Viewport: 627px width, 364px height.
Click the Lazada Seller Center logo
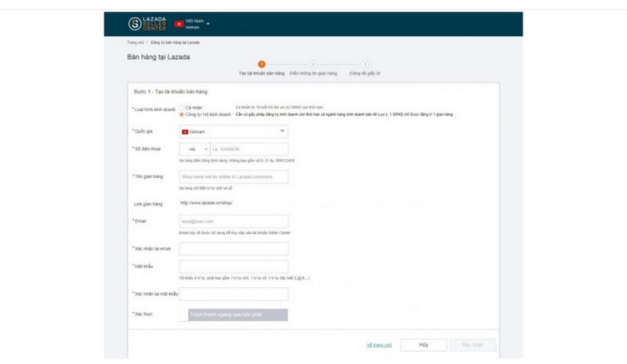tap(147, 24)
